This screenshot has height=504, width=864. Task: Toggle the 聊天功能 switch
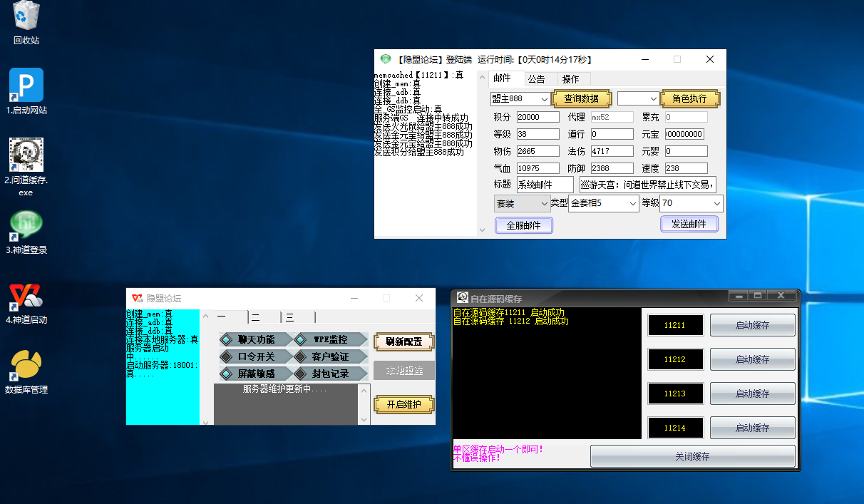(256, 339)
